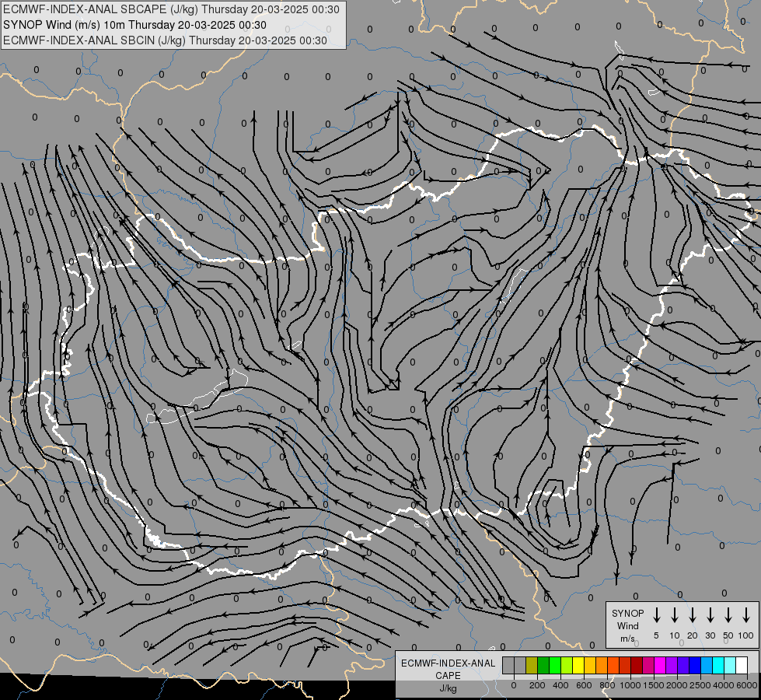Click the 6000 value on the CAPE scale

(x=747, y=685)
